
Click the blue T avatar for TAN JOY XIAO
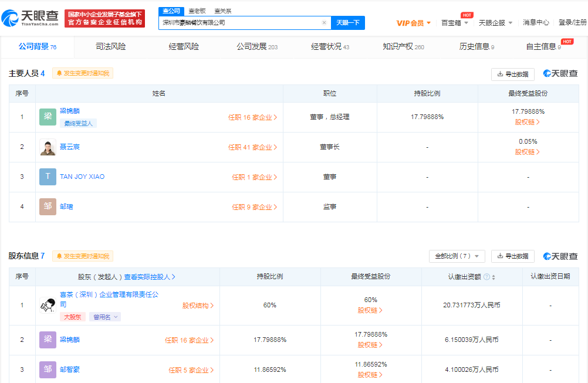[x=48, y=177]
